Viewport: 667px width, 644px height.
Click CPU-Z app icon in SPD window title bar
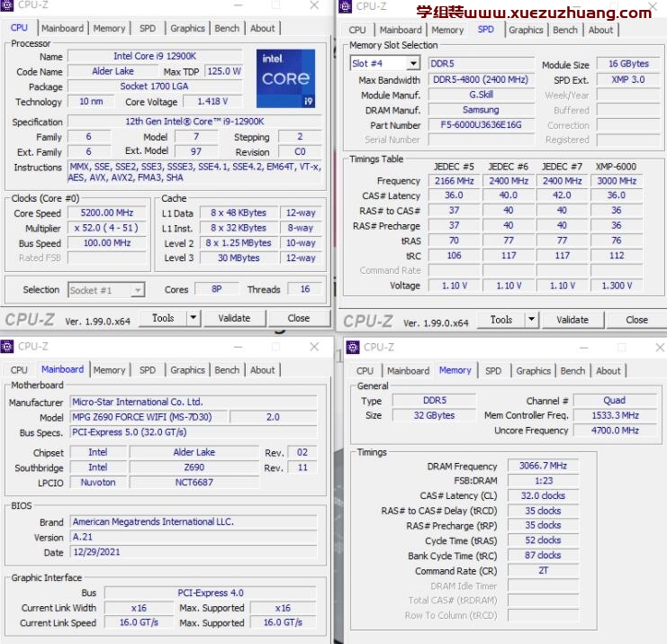345,6
